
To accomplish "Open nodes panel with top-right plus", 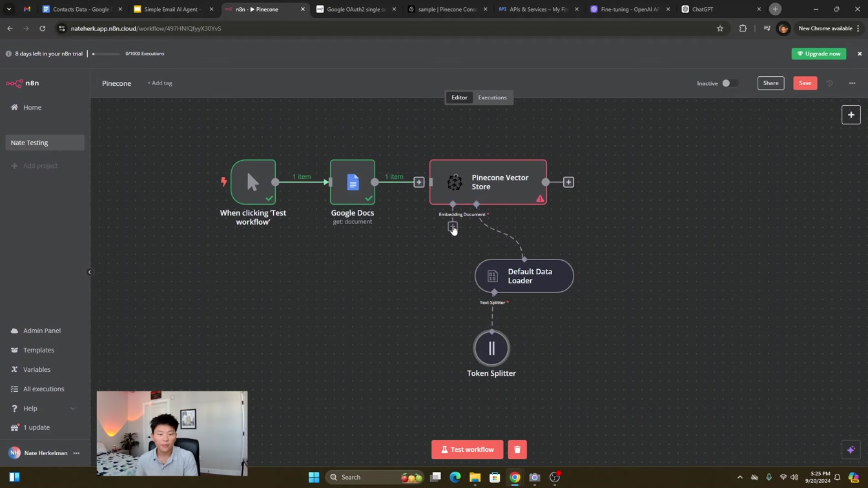I will tap(851, 115).
